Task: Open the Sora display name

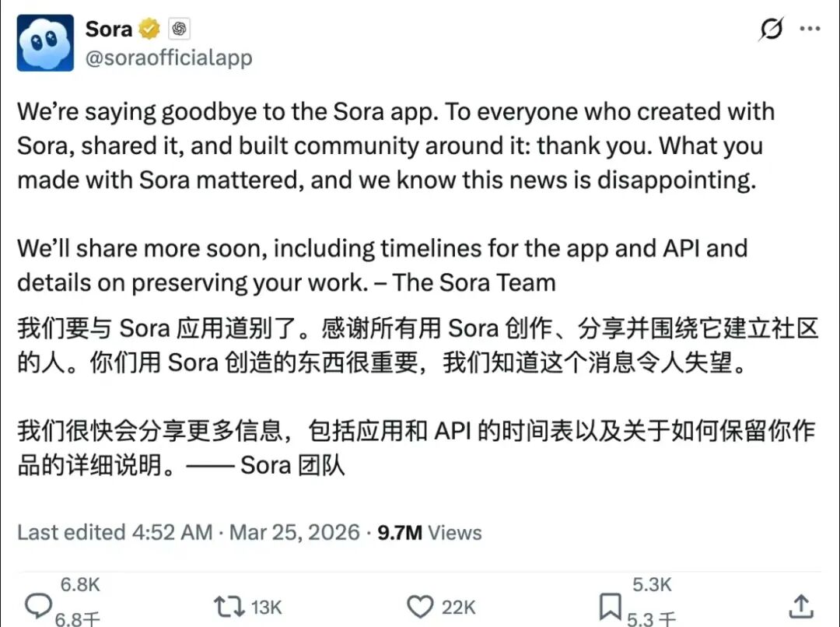Action: click(109, 29)
